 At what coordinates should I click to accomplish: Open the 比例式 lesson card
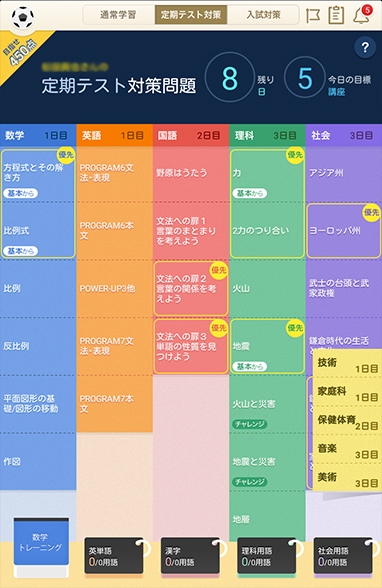38,231
